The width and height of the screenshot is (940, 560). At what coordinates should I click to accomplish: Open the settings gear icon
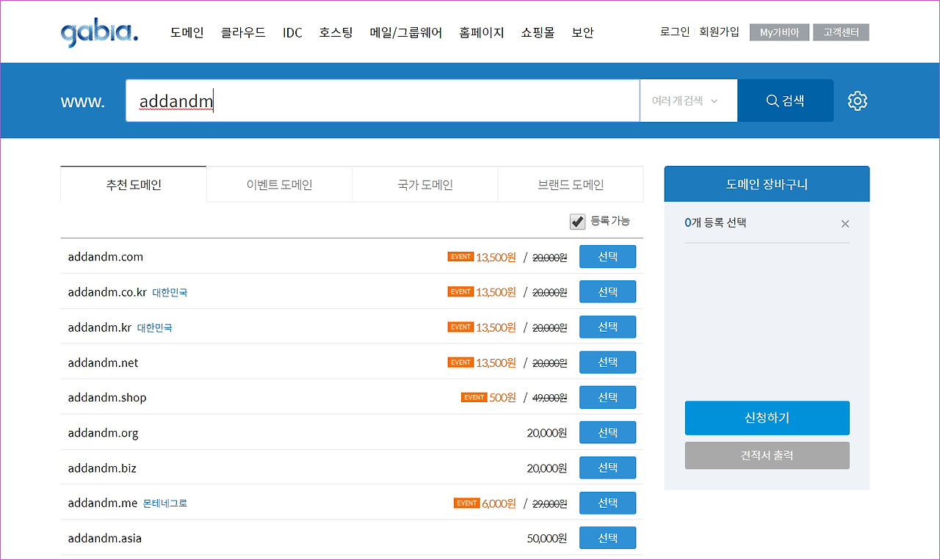[858, 101]
